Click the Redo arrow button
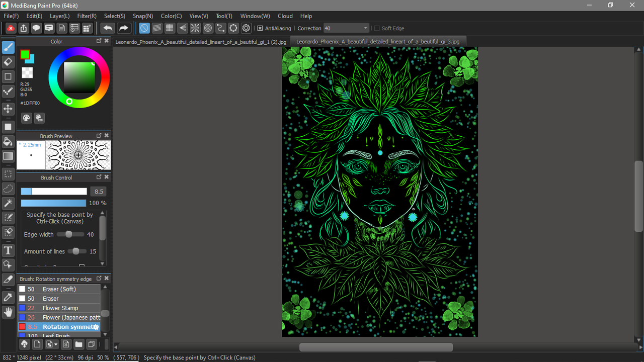The width and height of the screenshot is (644, 362). click(x=124, y=28)
